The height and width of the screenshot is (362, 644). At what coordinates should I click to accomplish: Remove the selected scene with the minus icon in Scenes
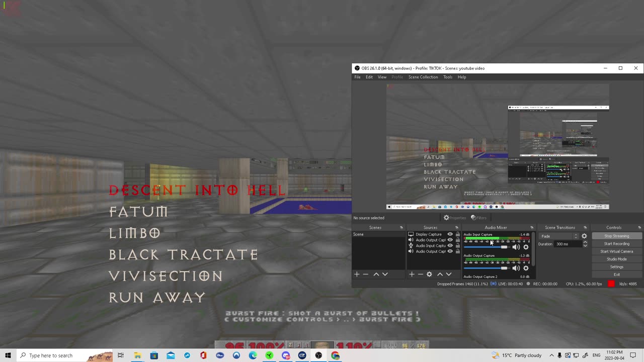pyautogui.click(x=366, y=274)
